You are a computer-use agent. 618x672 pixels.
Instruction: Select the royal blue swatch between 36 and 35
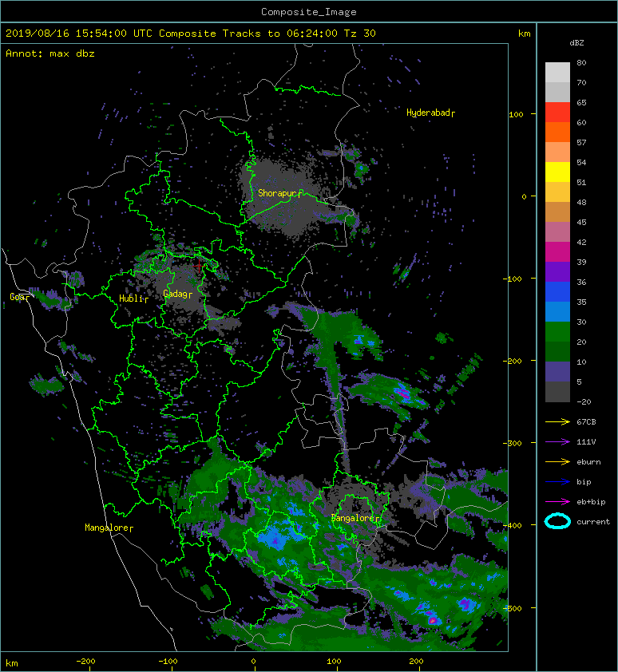point(557,291)
